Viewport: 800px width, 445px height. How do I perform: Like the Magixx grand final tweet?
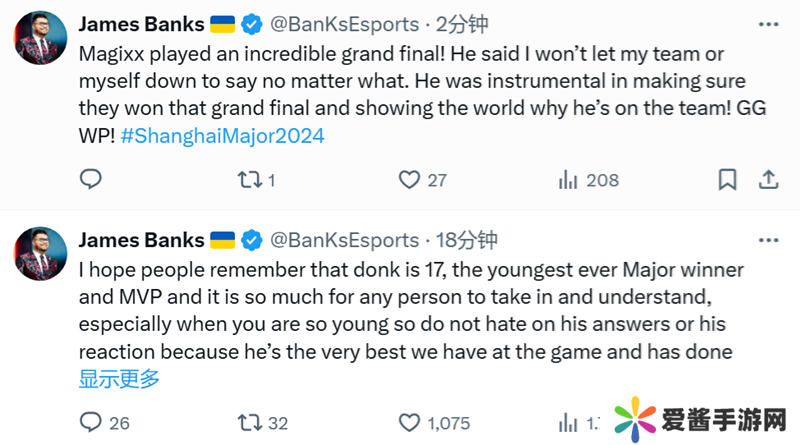tap(409, 180)
